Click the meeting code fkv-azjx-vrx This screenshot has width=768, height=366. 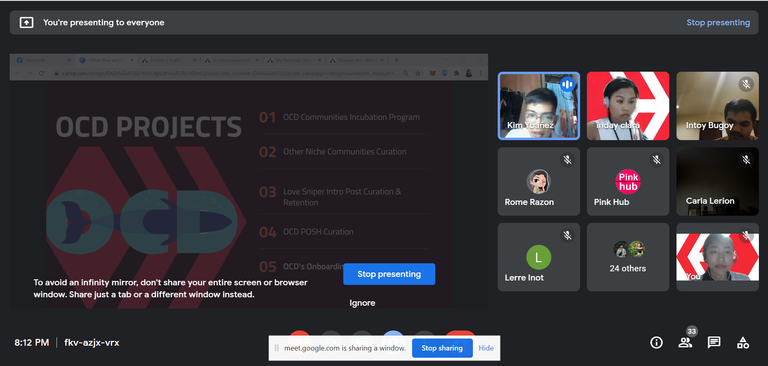(92, 342)
